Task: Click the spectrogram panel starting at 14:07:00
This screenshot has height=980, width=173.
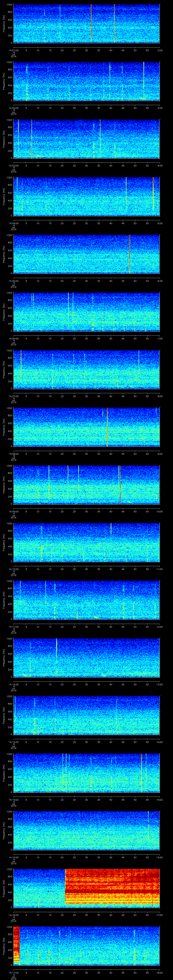Action: coord(87,369)
